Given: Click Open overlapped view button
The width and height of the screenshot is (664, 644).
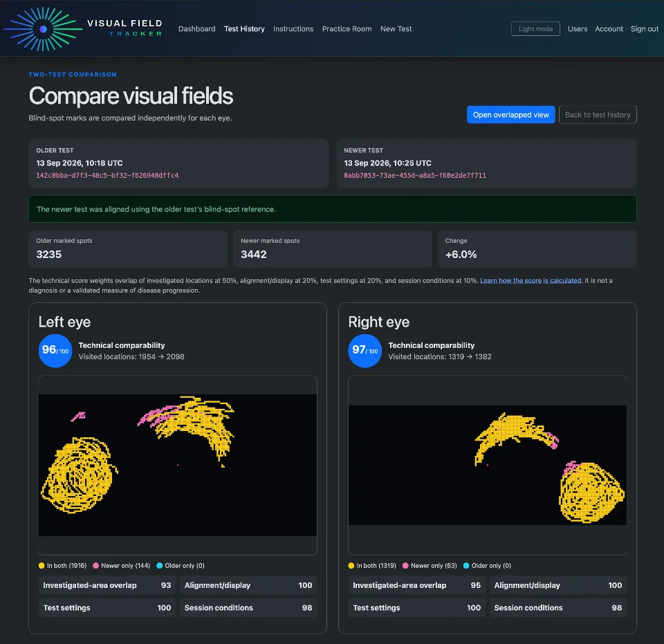Looking at the screenshot, I should 510,115.
